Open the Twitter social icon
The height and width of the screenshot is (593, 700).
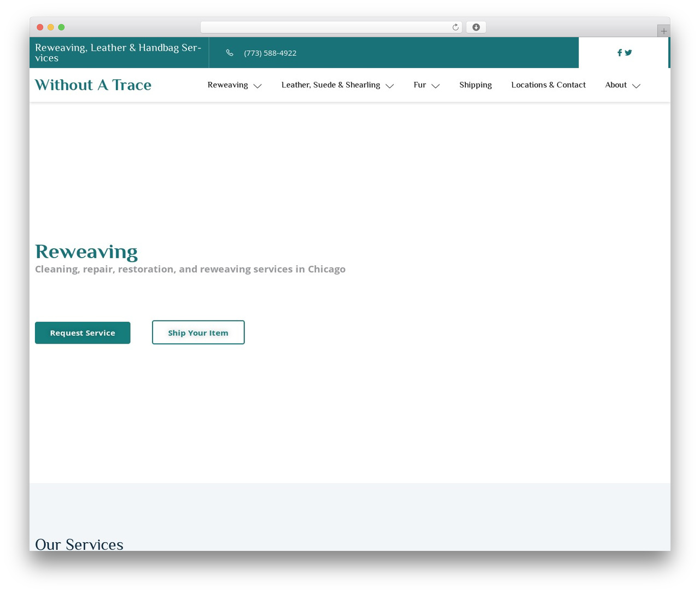click(x=628, y=53)
